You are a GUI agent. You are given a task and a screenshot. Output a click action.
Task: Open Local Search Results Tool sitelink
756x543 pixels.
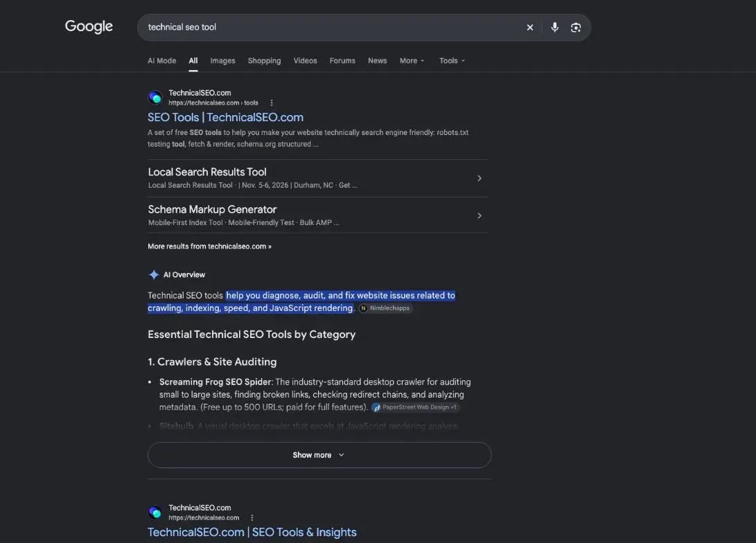[207, 172]
